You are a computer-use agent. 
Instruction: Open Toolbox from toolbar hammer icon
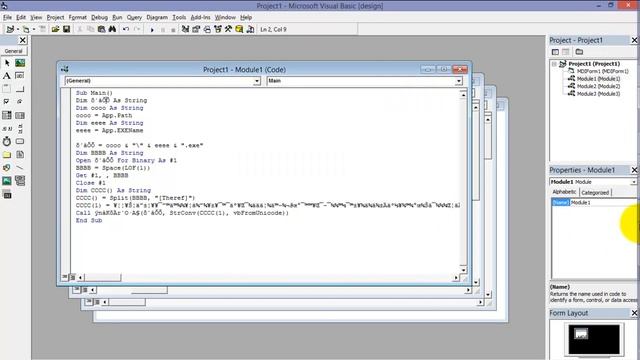[228, 29]
